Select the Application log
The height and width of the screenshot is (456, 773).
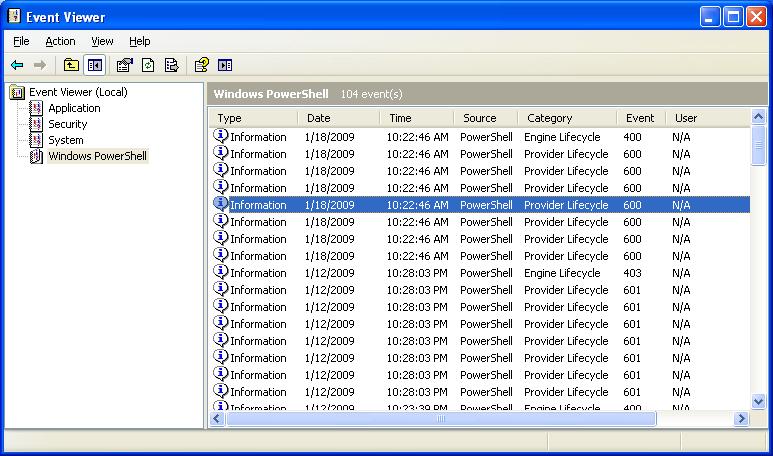(74, 108)
